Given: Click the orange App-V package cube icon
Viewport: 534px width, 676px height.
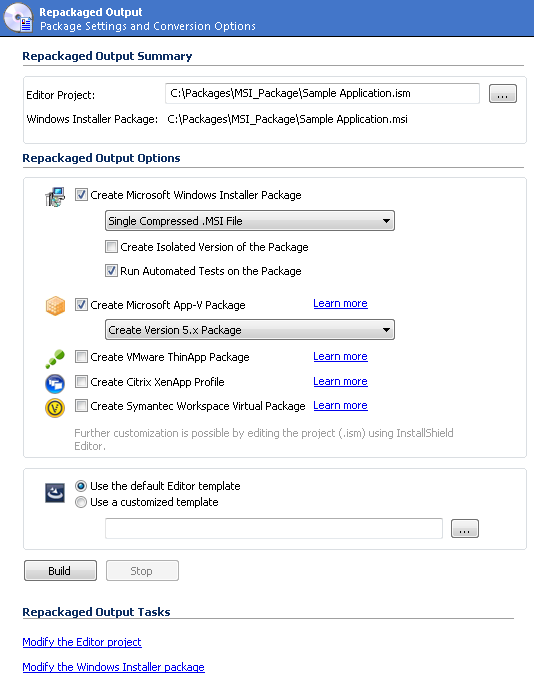Looking at the screenshot, I should [55, 306].
